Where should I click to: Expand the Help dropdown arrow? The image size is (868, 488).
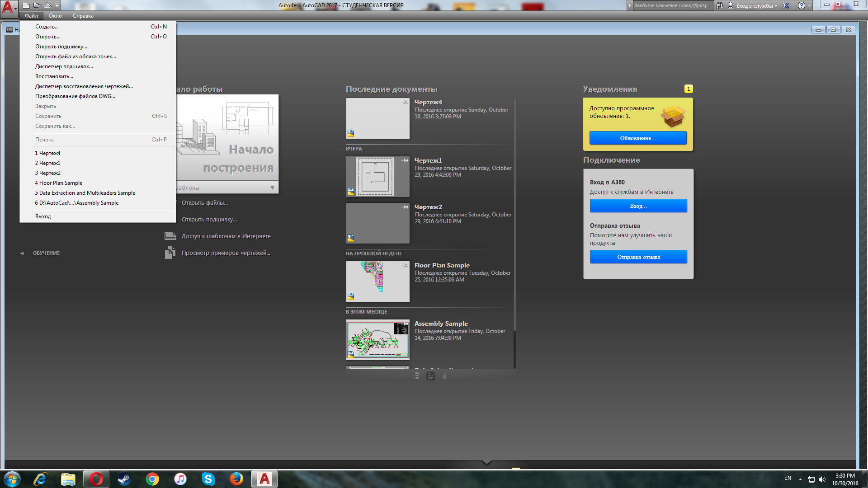tap(809, 5)
